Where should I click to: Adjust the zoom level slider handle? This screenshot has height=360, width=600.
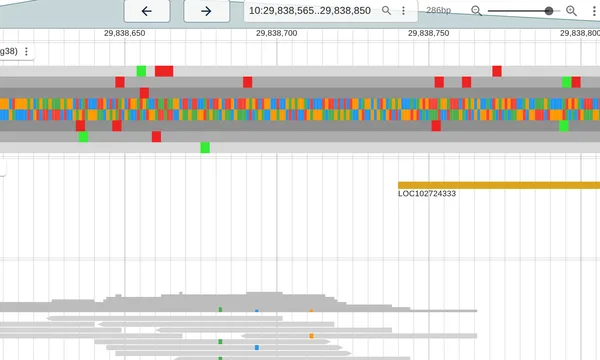point(549,11)
